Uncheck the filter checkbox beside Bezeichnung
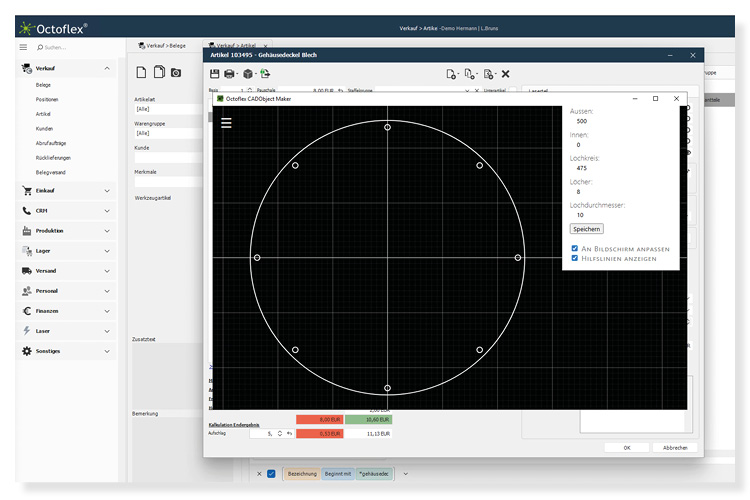The width and height of the screenshot is (750, 500). click(x=271, y=473)
